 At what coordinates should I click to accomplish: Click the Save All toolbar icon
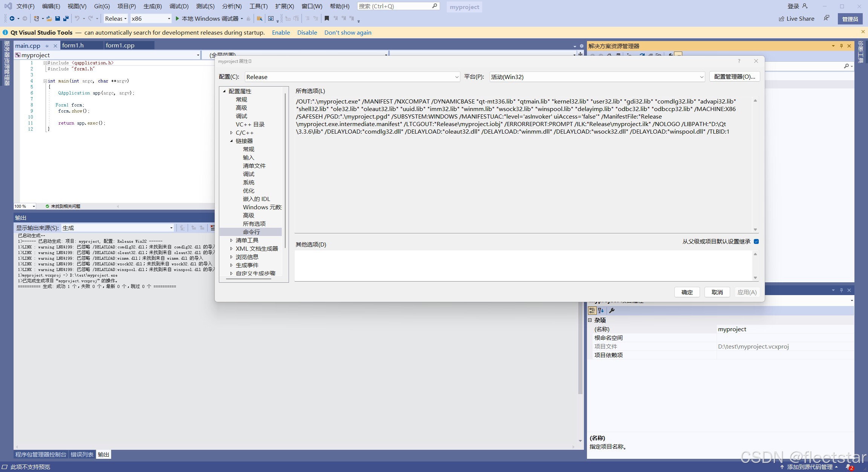tap(66, 18)
